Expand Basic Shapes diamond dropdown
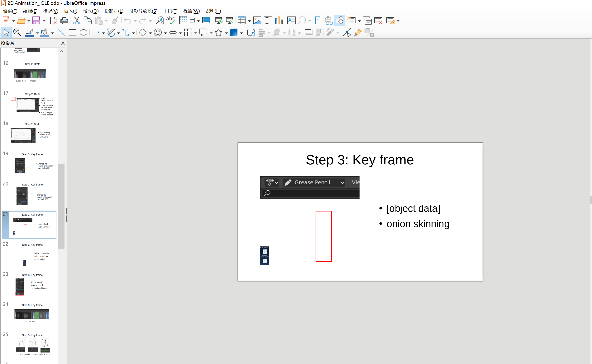The height and width of the screenshot is (364, 592). point(150,33)
